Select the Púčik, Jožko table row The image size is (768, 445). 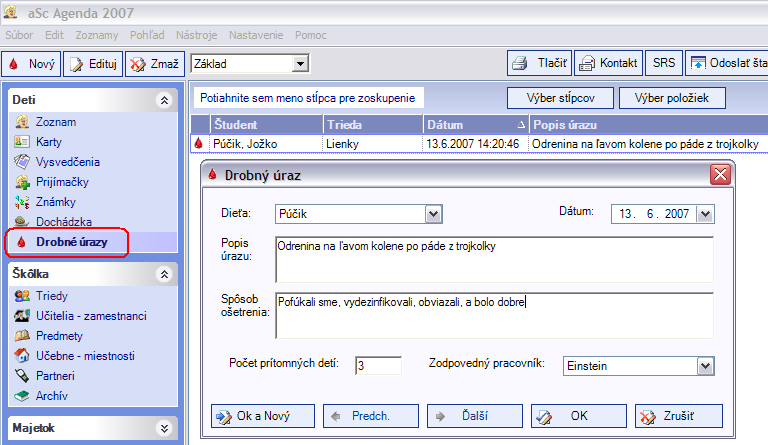coord(479,143)
